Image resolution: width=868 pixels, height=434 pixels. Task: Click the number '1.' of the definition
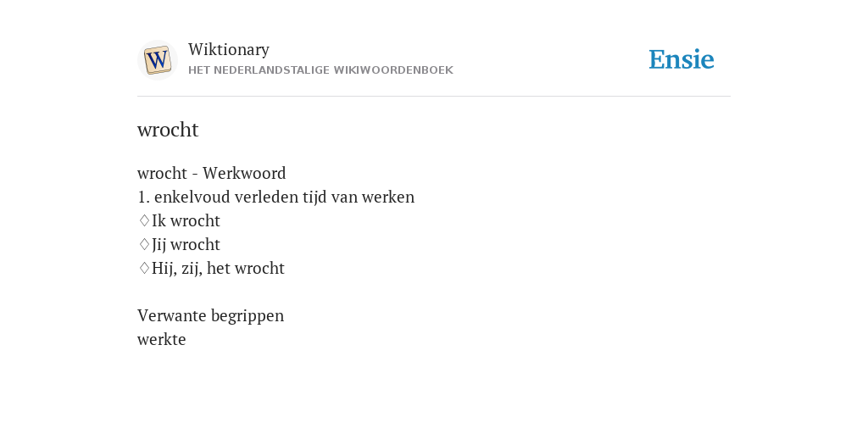click(144, 197)
